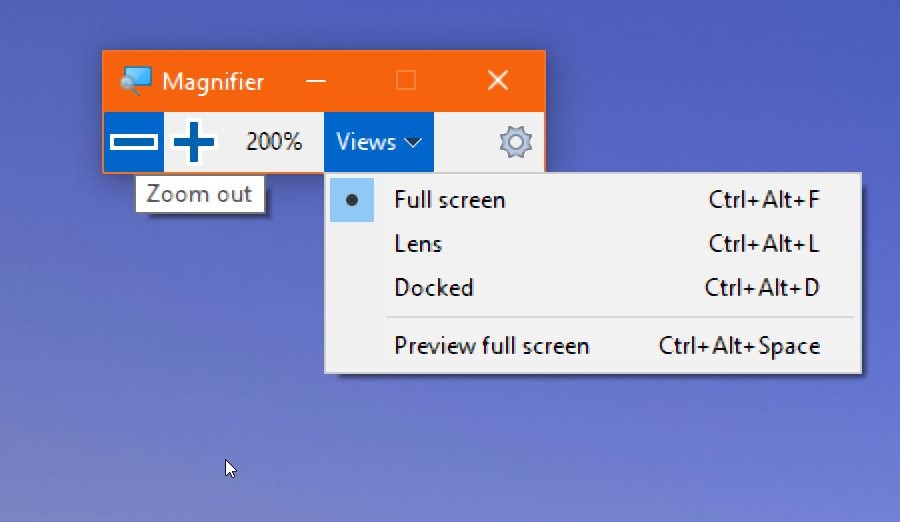
Task: Minimize the Magnifier window
Action: [x=316, y=81]
